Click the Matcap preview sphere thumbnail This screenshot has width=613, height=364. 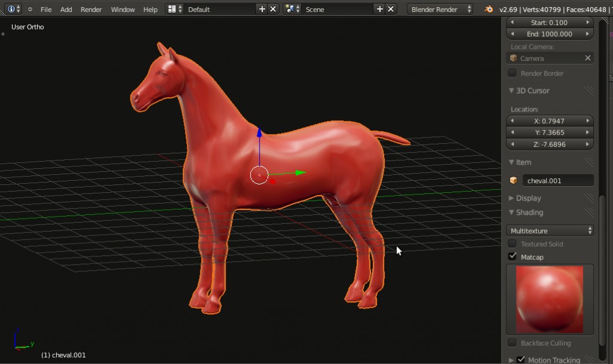(x=548, y=299)
